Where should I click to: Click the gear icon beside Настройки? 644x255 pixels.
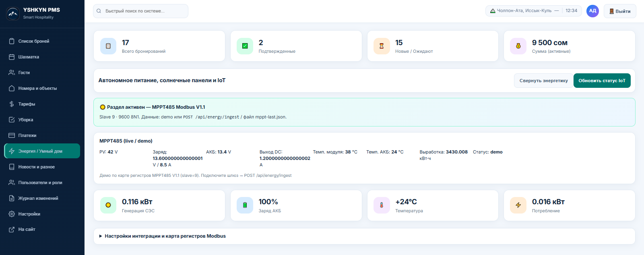pyautogui.click(x=12, y=214)
